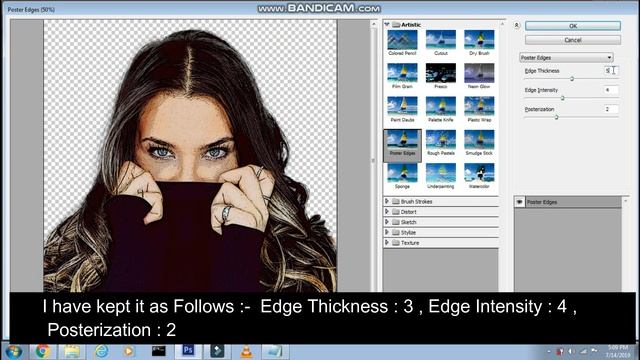Expand the Texture filter folder
This screenshot has height=360, width=640.
387,242
